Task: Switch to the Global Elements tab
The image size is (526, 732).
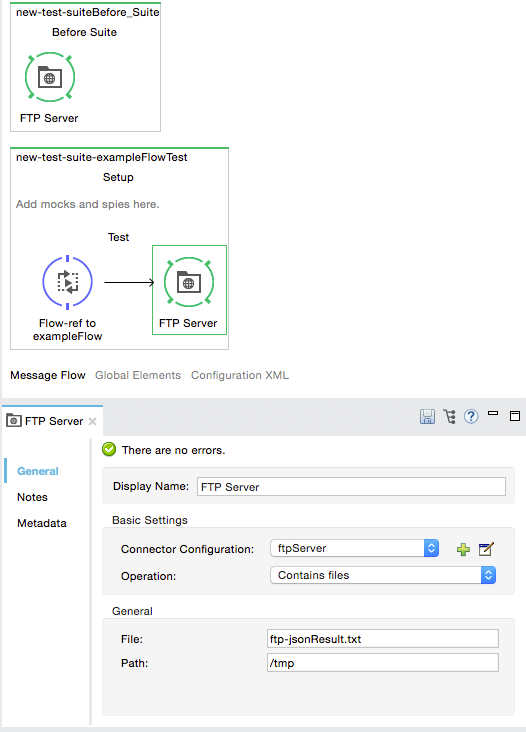Action: coord(138,375)
